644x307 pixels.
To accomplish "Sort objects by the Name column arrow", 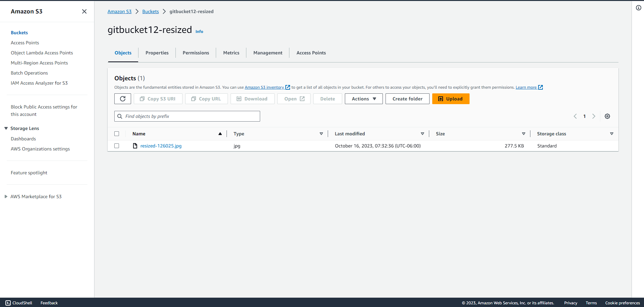I will 220,134.
